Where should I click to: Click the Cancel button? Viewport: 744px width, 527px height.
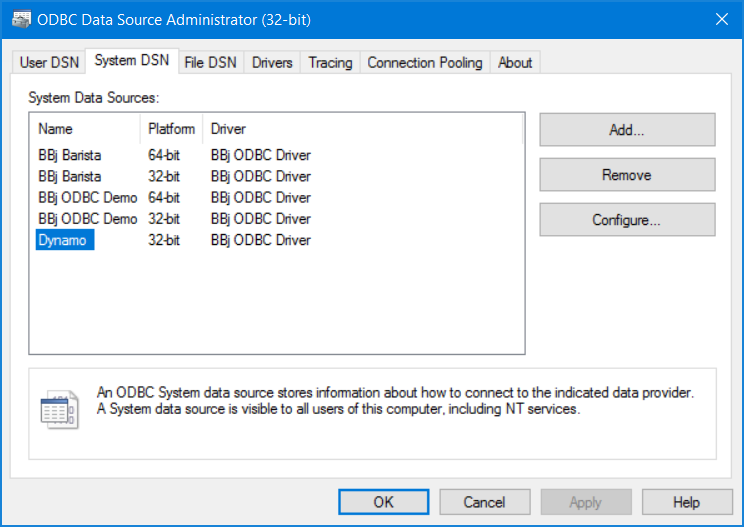click(484, 502)
